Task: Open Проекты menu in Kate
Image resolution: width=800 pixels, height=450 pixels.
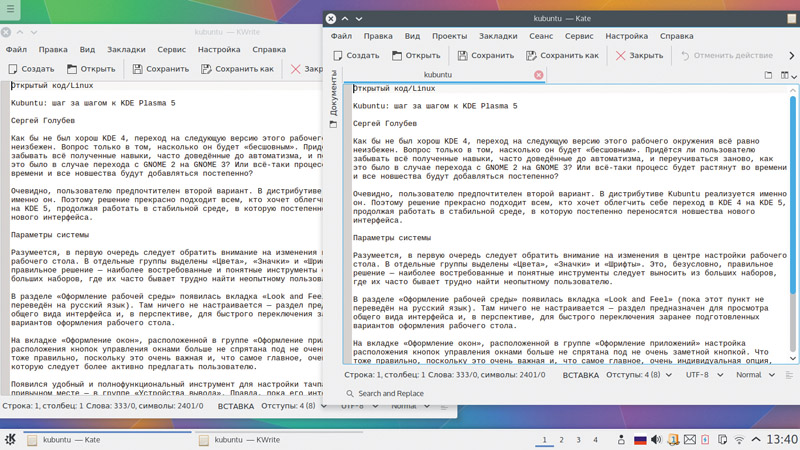Action: coord(449,36)
